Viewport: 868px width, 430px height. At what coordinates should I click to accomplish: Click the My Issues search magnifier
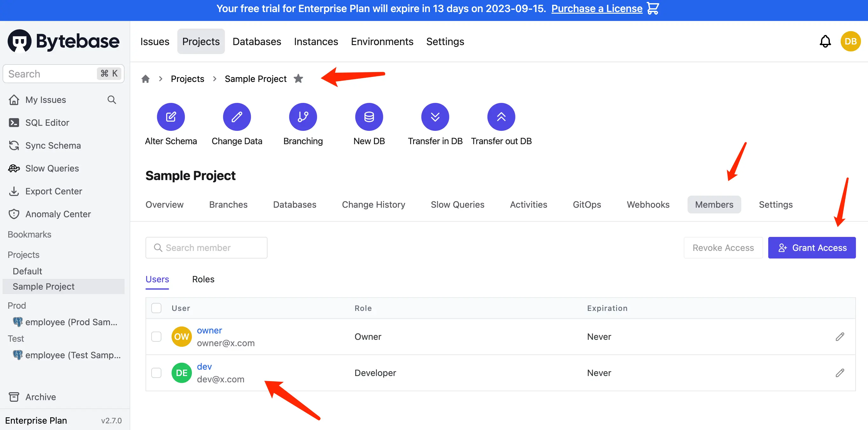(x=112, y=100)
